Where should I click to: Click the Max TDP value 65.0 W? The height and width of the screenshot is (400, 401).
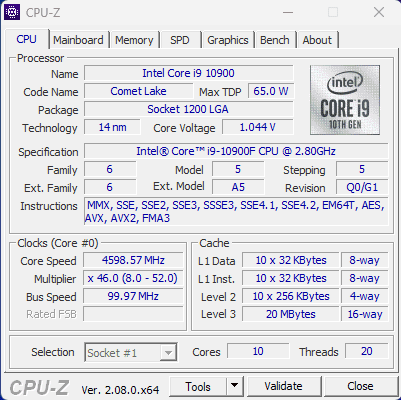pos(271,91)
